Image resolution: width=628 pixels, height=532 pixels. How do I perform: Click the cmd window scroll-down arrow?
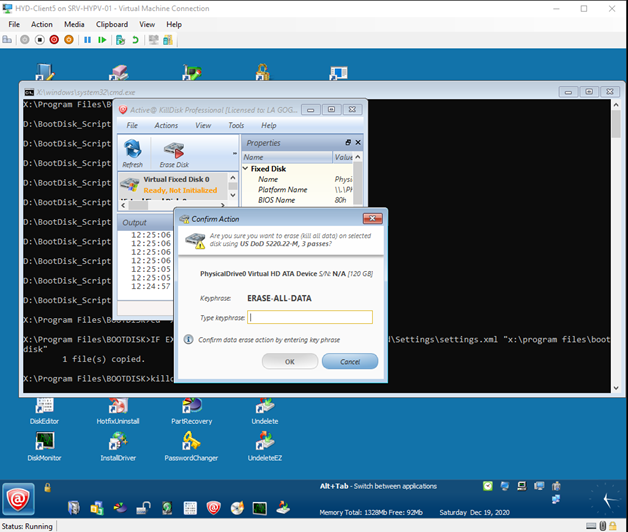[x=616, y=388]
